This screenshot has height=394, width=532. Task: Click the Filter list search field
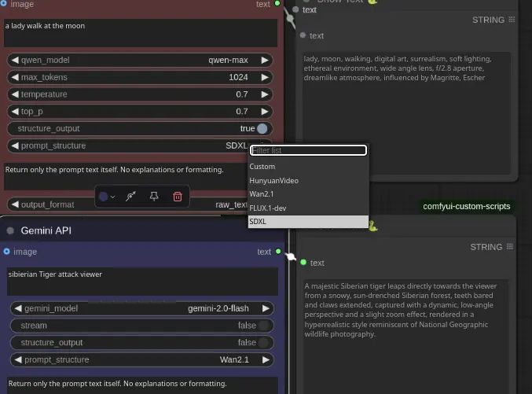(x=308, y=150)
